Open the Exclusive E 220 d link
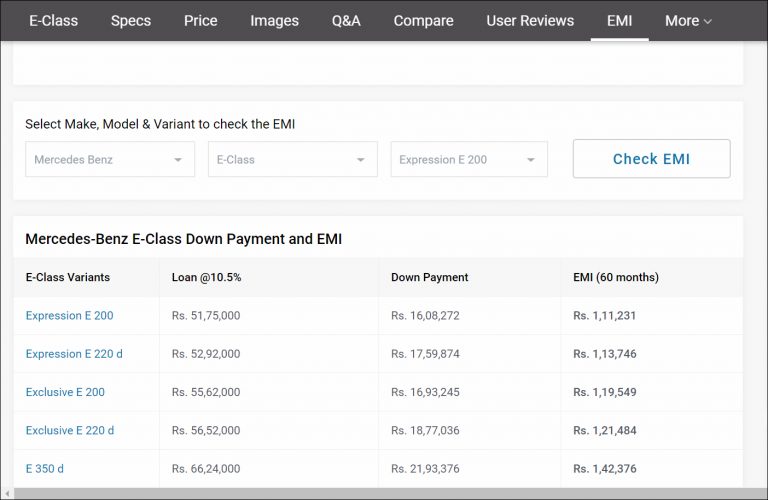768x500 pixels. (70, 430)
